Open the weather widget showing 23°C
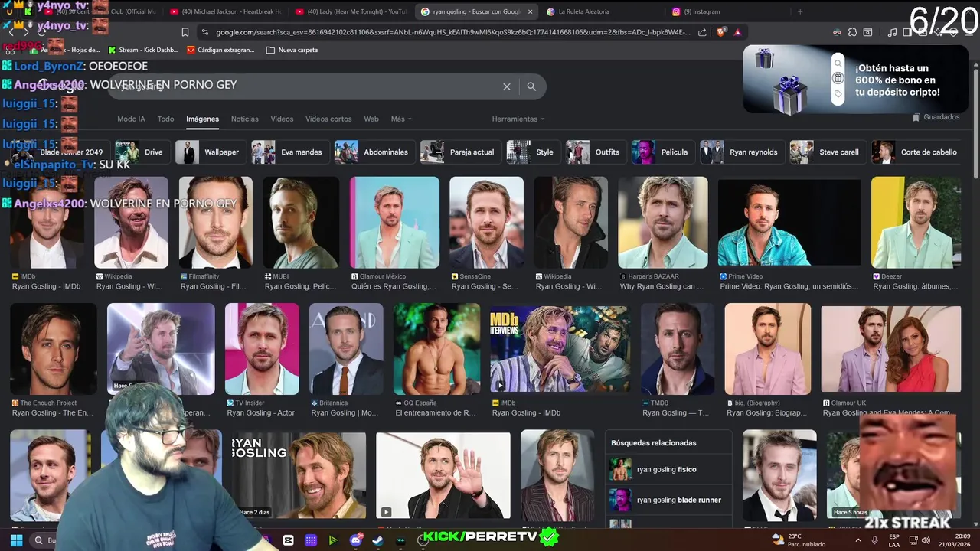The height and width of the screenshot is (551, 980). (x=798, y=540)
